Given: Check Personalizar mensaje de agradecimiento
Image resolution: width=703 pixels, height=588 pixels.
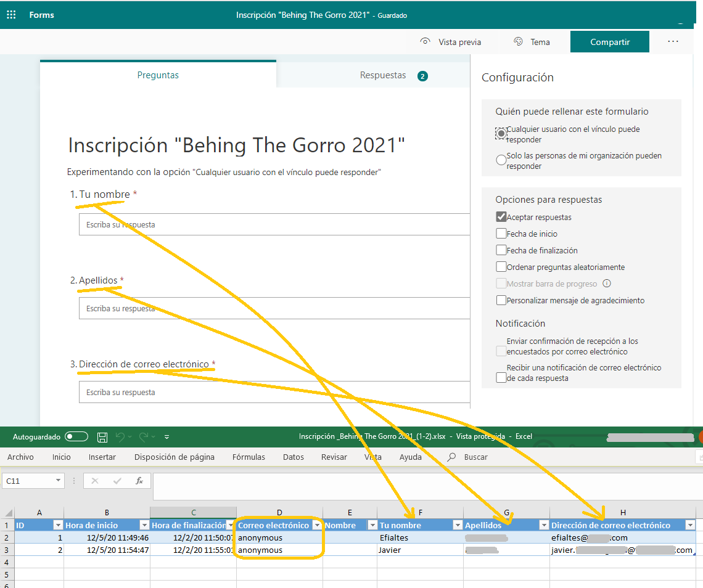Looking at the screenshot, I should point(501,300).
